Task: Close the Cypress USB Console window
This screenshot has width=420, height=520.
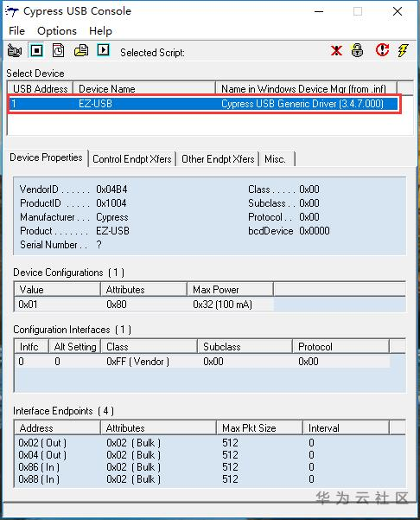Action: (398, 11)
